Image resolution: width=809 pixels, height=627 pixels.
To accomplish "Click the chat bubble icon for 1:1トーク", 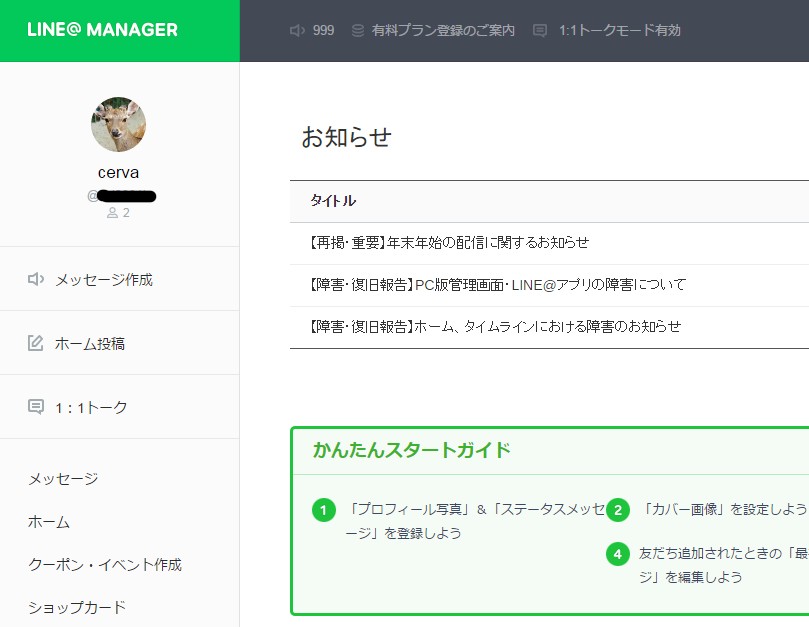I will click(36, 407).
